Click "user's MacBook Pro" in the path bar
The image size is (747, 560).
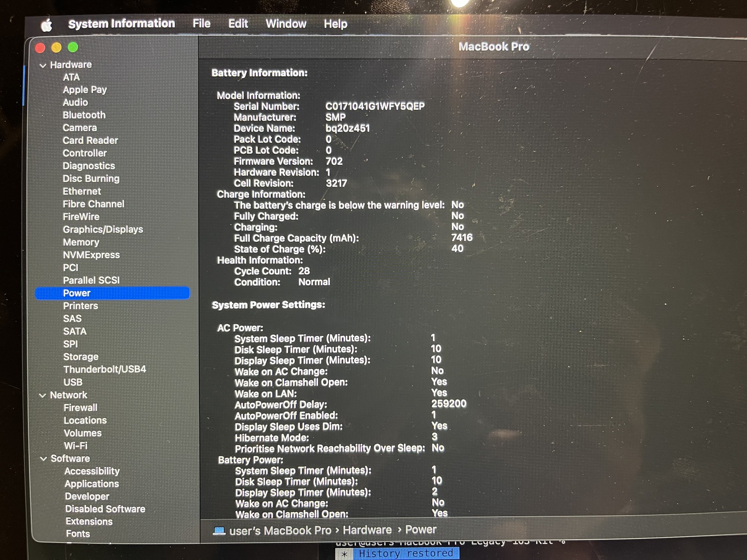tap(280, 531)
